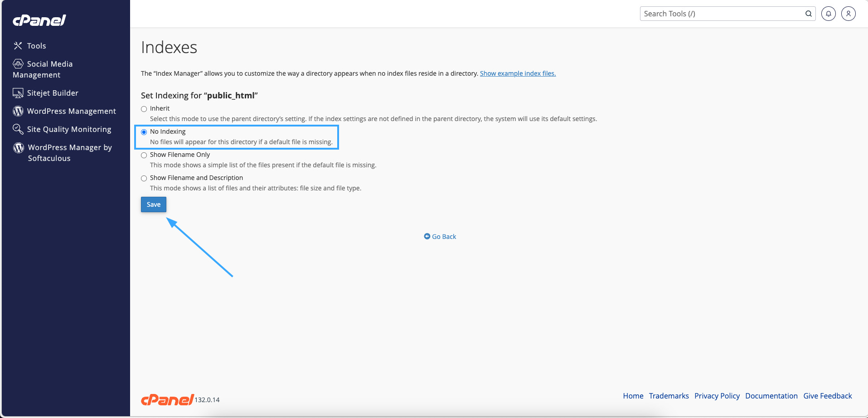Screen dimensions: 868x418
Task: Open Sitejet Builder icon in sidebar
Action: pos(18,93)
